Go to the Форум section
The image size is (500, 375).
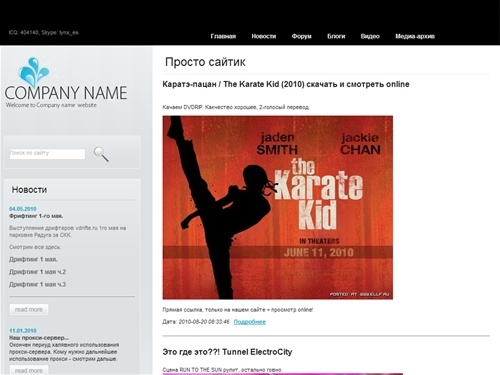click(301, 36)
